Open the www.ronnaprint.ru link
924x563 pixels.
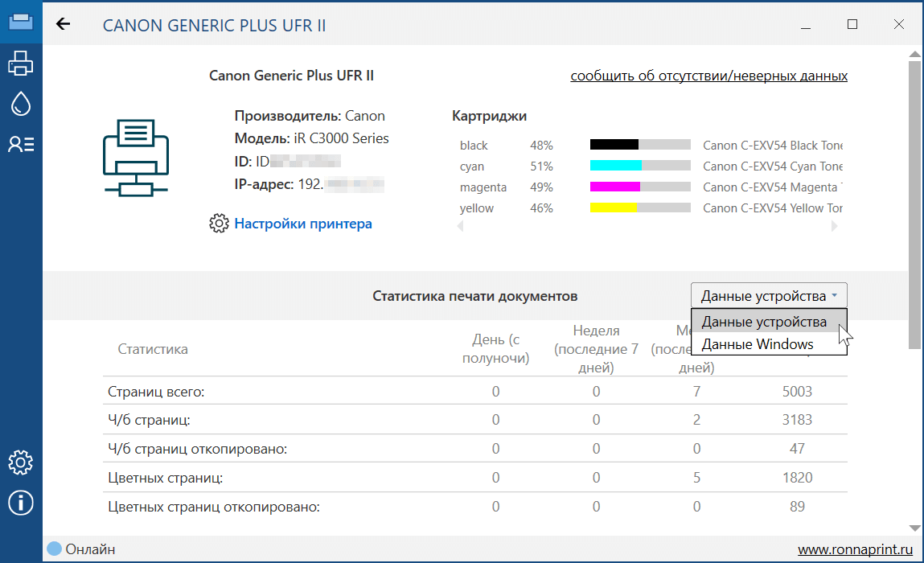855,549
